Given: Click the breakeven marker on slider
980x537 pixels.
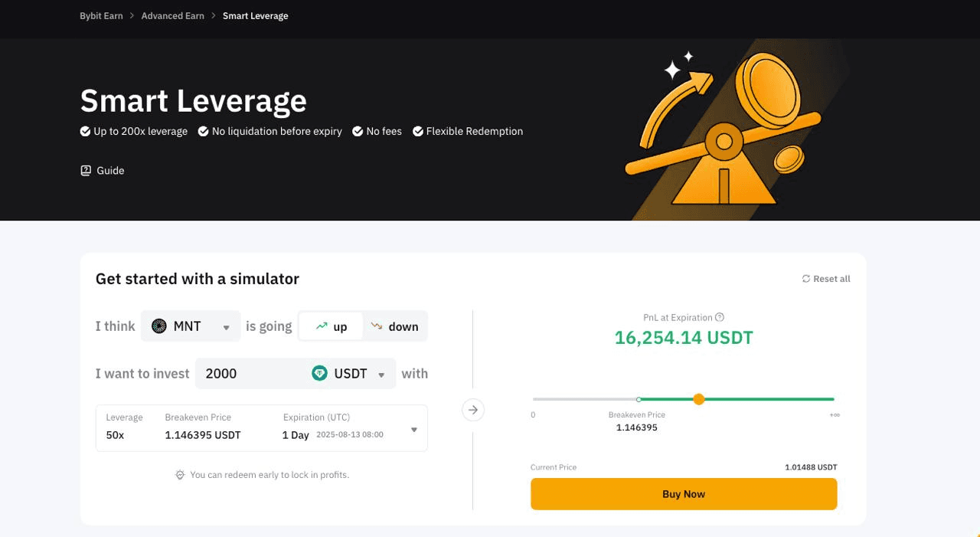Looking at the screenshot, I should click(639, 399).
